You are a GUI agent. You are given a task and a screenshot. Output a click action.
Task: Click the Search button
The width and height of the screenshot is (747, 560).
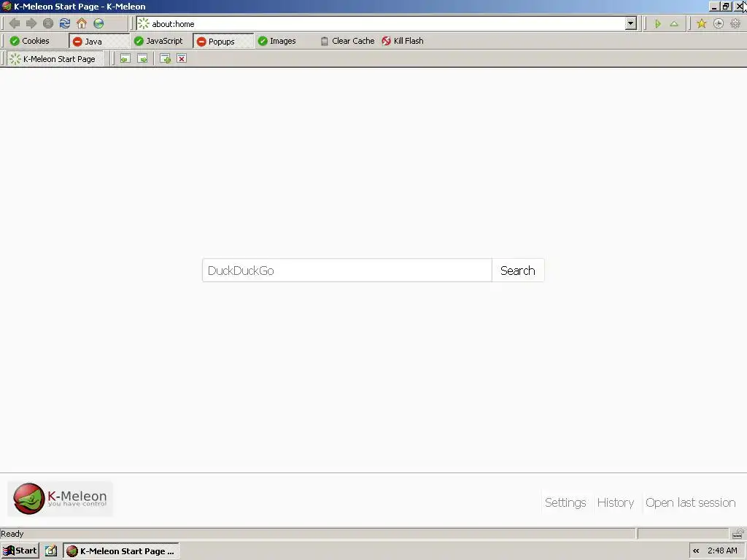(518, 271)
